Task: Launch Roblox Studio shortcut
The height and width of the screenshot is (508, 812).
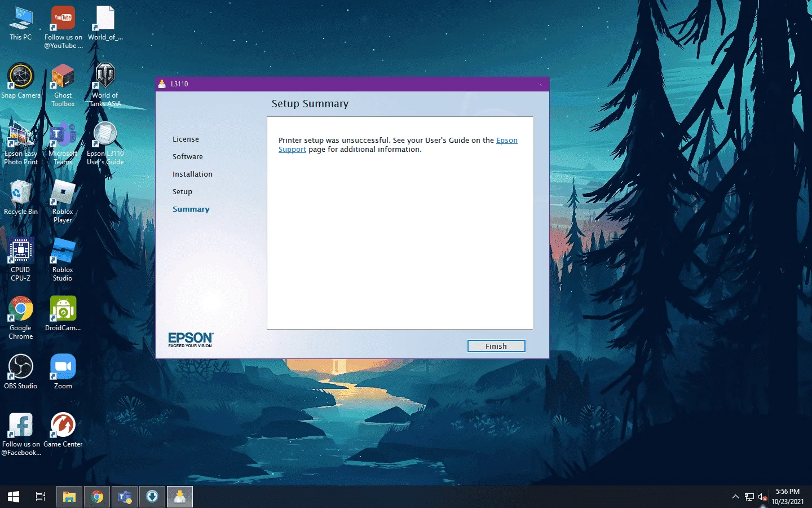Action: coord(63,260)
